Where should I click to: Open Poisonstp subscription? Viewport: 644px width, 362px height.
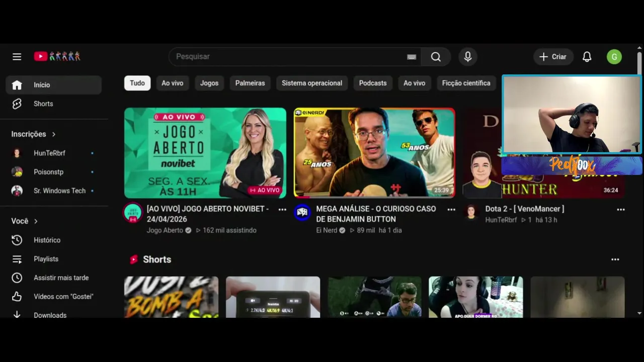tap(54, 172)
